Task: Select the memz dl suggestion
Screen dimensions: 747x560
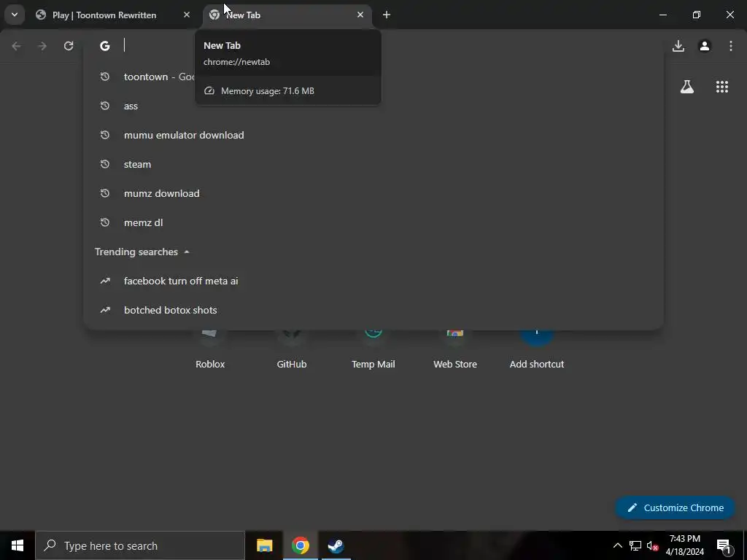Action: tap(373, 222)
